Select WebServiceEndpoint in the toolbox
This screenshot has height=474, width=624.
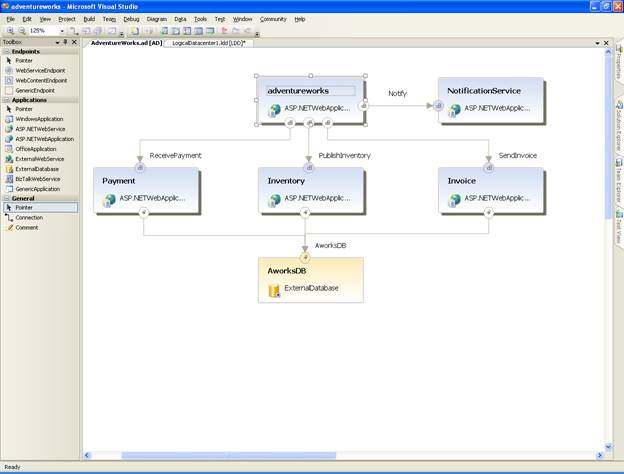[40, 70]
